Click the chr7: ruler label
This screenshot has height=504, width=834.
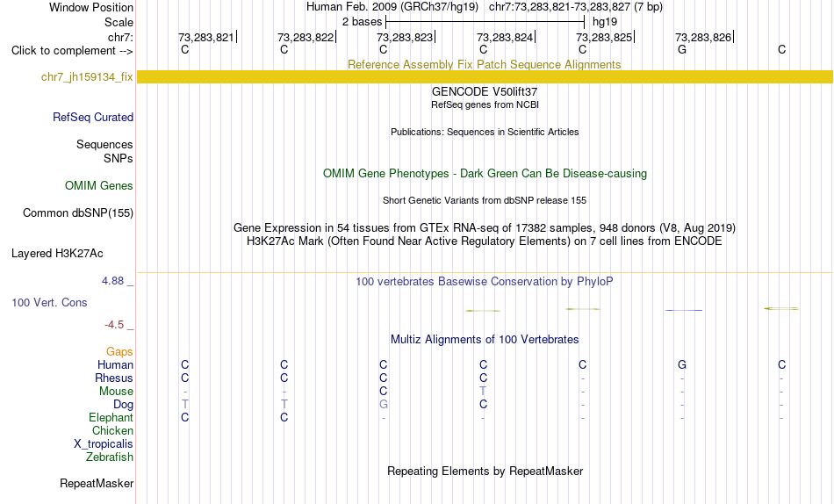point(121,37)
